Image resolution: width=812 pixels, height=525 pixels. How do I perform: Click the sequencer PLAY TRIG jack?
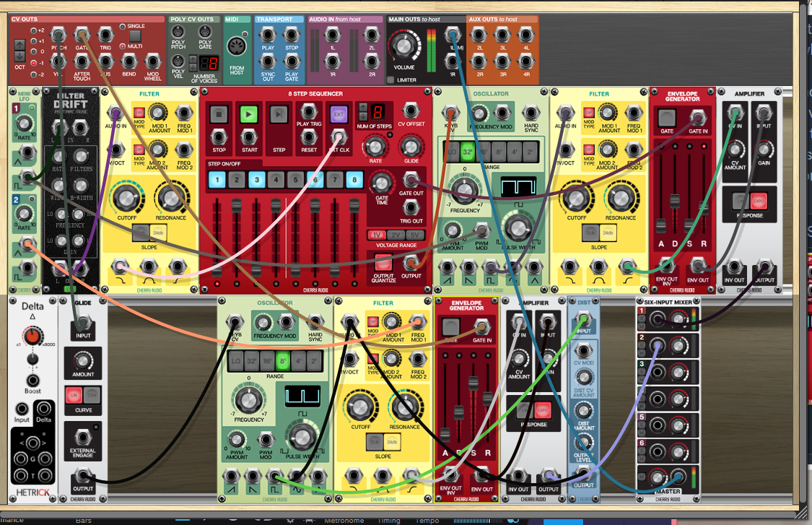[309, 111]
